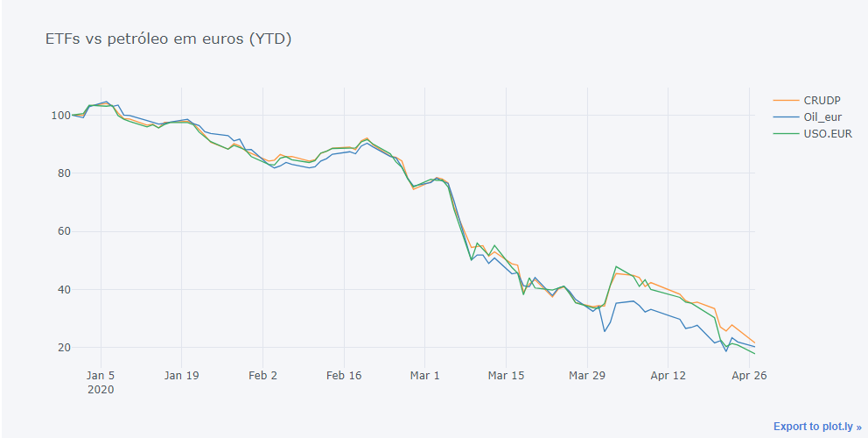Click the 'Mar 29' x-axis label
This screenshot has width=868, height=438.
coord(588,375)
